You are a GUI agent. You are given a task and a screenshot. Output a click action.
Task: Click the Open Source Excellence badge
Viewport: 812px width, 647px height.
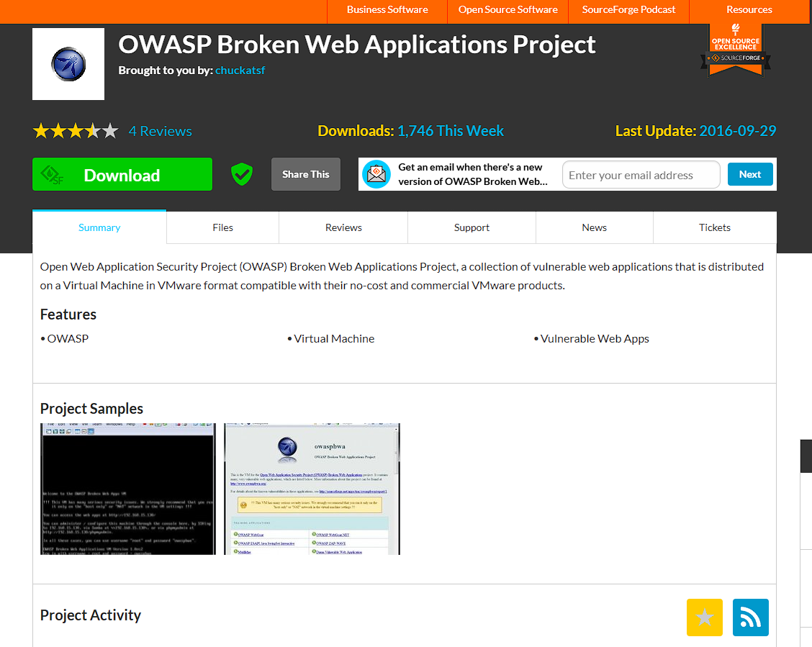(x=736, y=50)
